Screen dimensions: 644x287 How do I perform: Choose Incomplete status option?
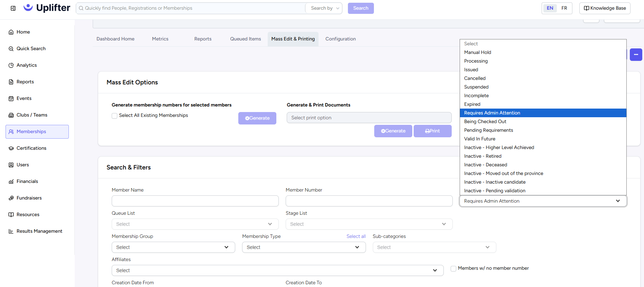(543, 95)
